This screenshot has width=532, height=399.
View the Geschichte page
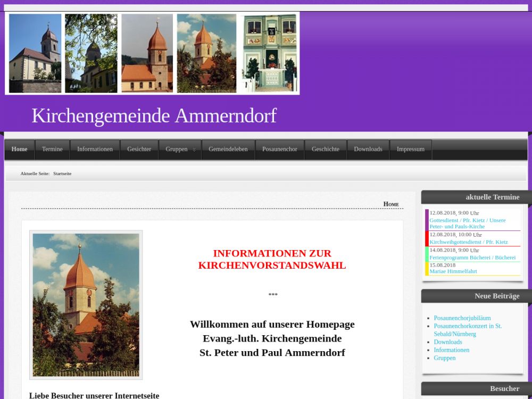[x=325, y=149]
